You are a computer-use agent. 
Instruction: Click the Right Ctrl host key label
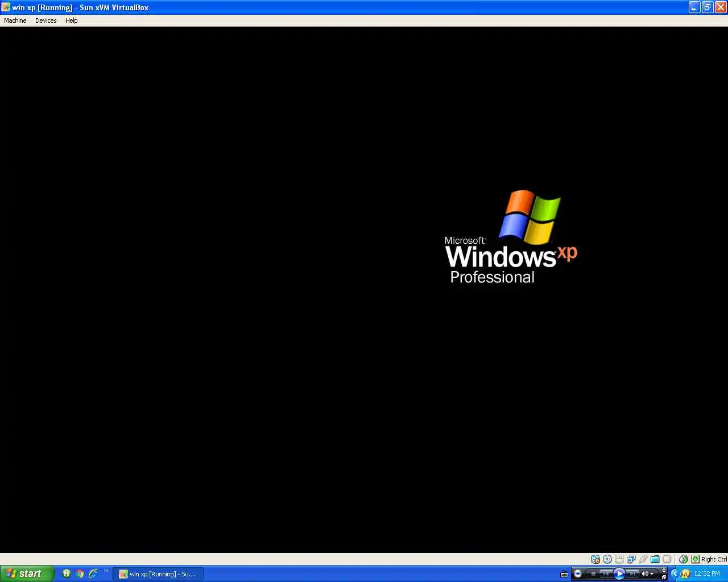[x=714, y=559]
